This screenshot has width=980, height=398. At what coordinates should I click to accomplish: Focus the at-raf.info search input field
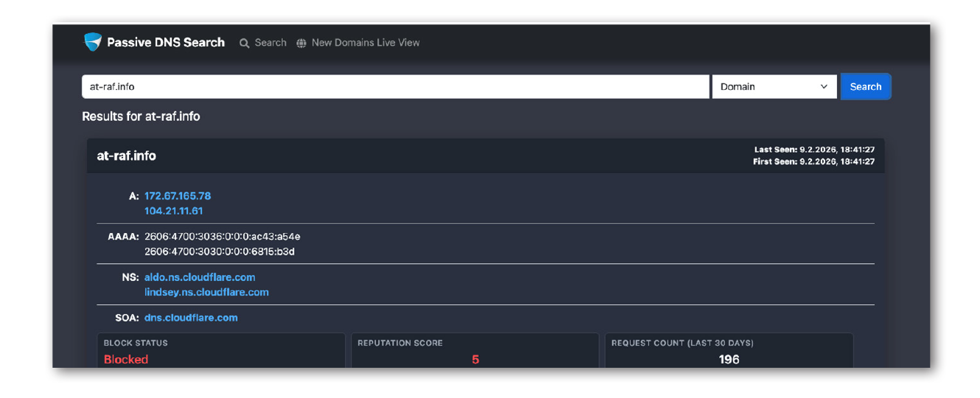(x=395, y=87)
